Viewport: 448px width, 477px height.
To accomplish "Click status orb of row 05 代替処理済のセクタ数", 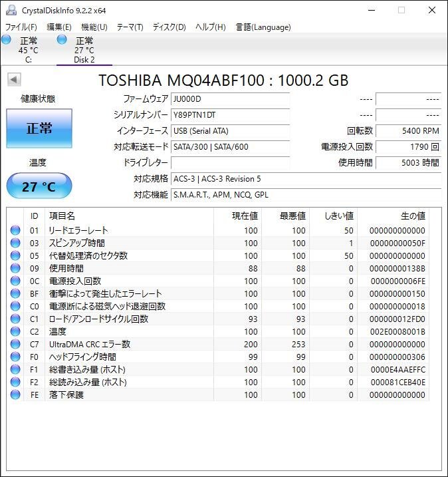I will [15, 255].
